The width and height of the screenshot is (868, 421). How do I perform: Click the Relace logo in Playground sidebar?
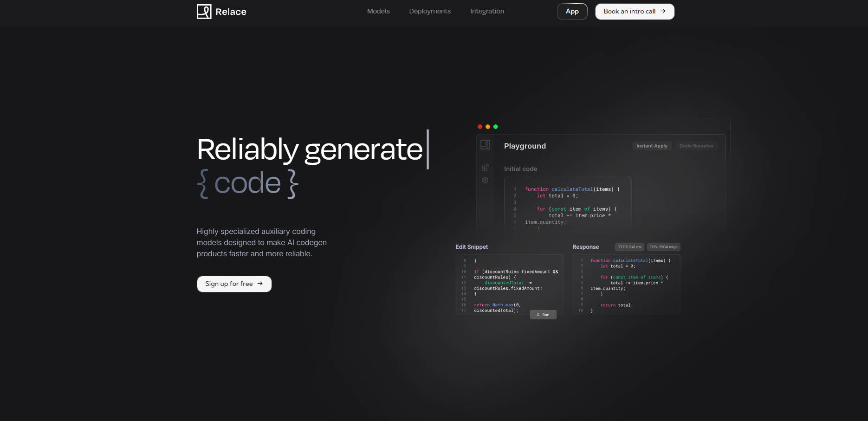485,145
